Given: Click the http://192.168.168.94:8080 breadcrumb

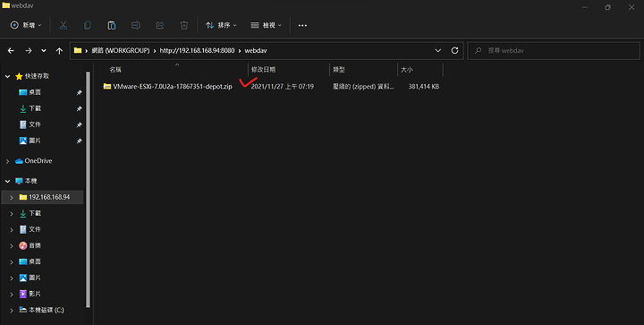Looking at the screenshot, I should (x=197, y=50).
